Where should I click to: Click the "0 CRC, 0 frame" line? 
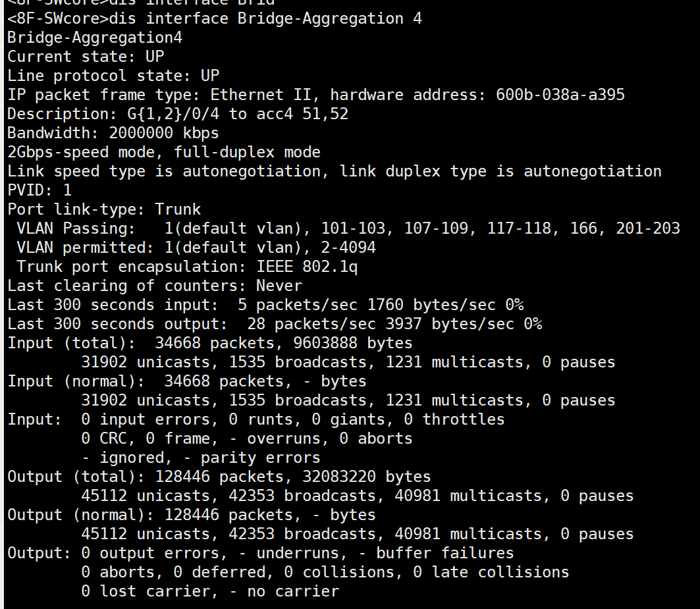point(247,438)
